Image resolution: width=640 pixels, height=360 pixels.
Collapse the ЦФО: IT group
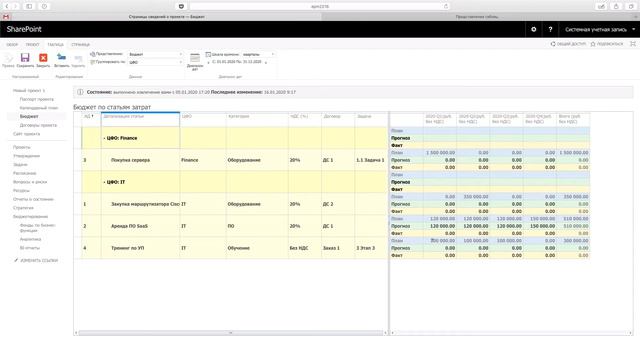pos(104,182)
